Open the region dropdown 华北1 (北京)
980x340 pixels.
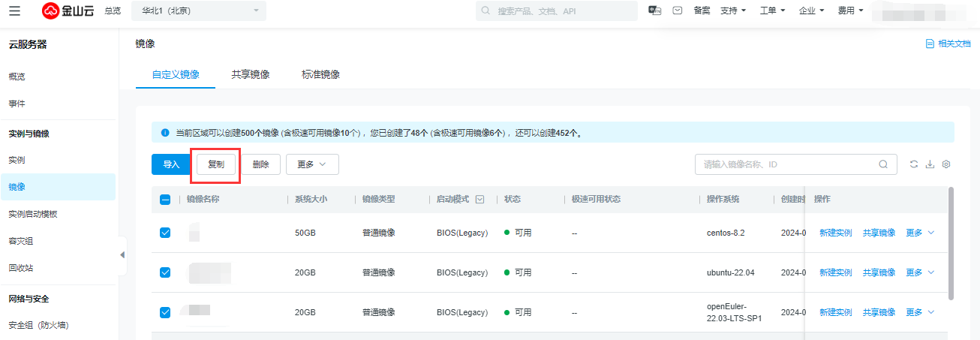click(x=199, y=11)
